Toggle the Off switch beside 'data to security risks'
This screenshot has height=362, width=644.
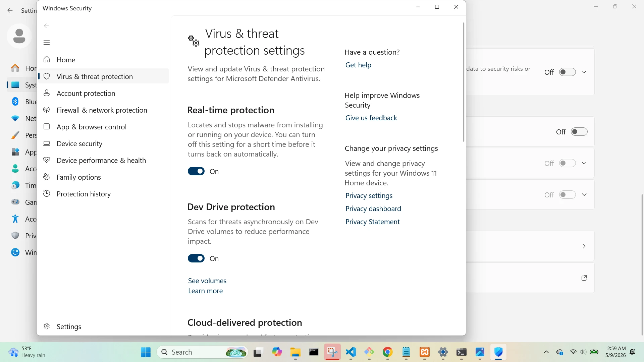(x=568, y=72)
